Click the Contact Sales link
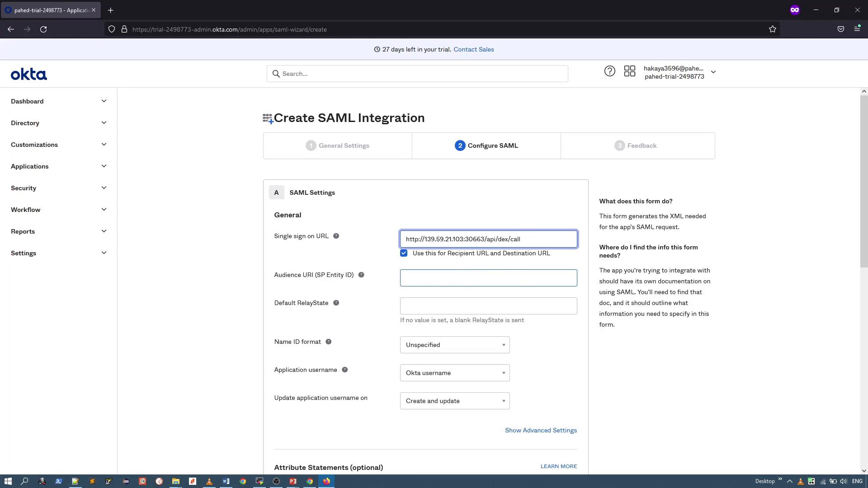Viewport: 868px width, 488px height. (473, 49)
